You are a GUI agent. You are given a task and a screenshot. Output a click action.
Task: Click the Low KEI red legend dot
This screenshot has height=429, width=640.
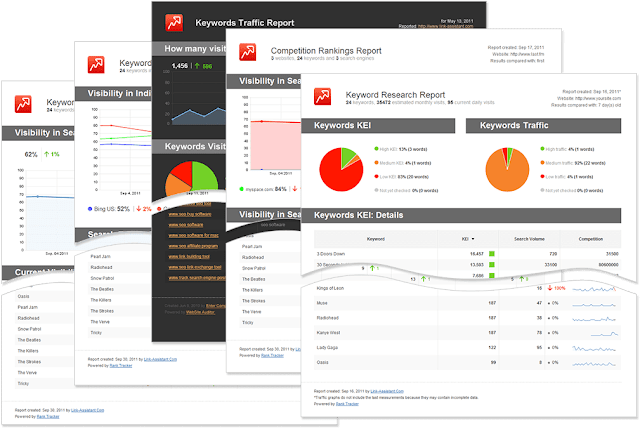[376, 176]
